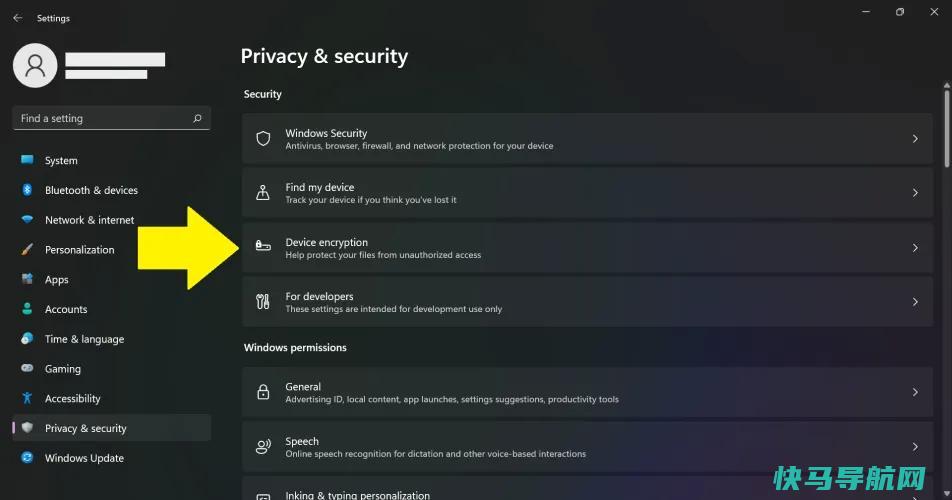Click the search magnifier icon

coord(197,118)
